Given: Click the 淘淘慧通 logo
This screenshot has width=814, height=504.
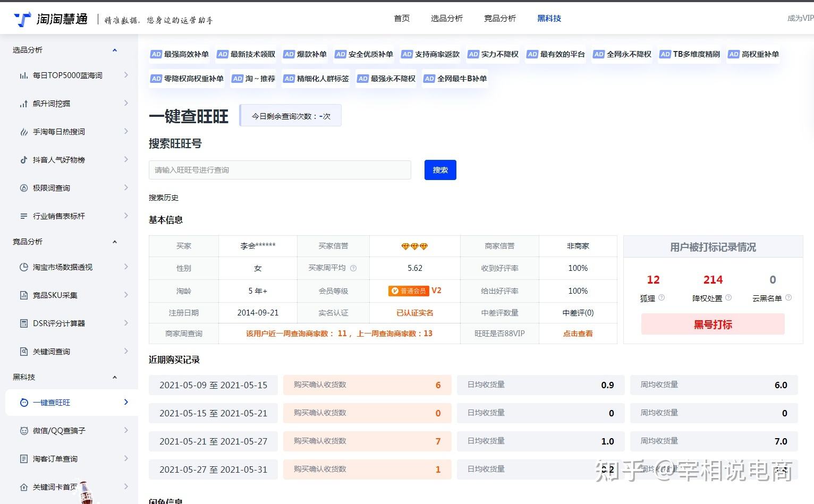Looking at the screenshot, I should 49,16.
